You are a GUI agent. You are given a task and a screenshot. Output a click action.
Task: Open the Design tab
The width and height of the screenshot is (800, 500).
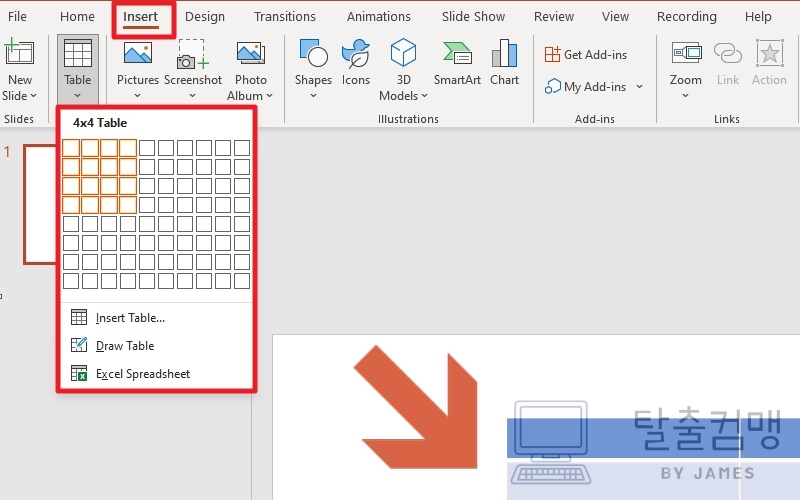click(205, 16)
